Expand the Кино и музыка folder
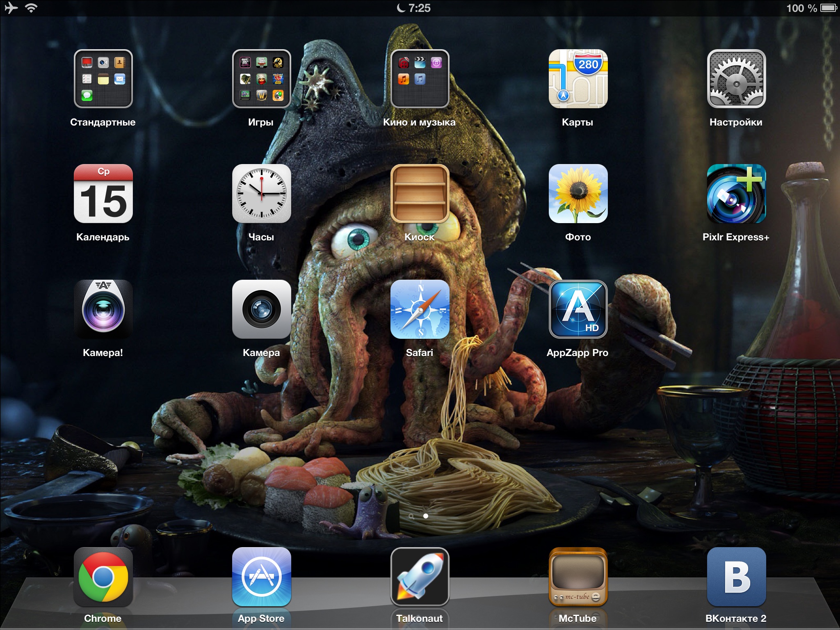840x630 pixels. [420, 79]
